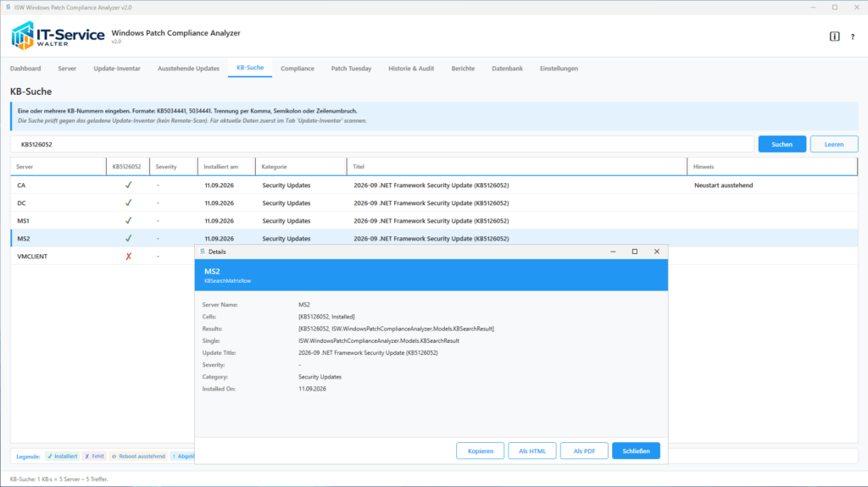Image resolution: width=868 pixels, height=487 pixels.
Task: Go to Ausstehende Updates tab
Action: [188, 68]
